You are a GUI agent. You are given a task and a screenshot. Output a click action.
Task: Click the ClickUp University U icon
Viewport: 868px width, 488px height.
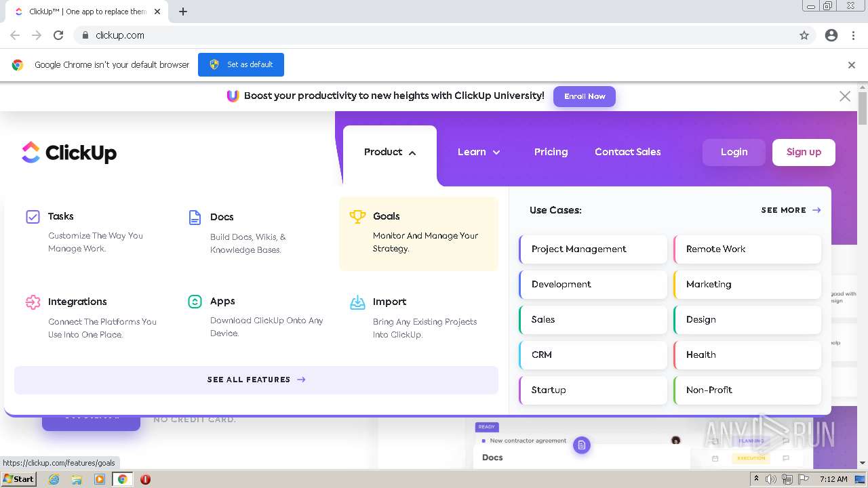233,96
